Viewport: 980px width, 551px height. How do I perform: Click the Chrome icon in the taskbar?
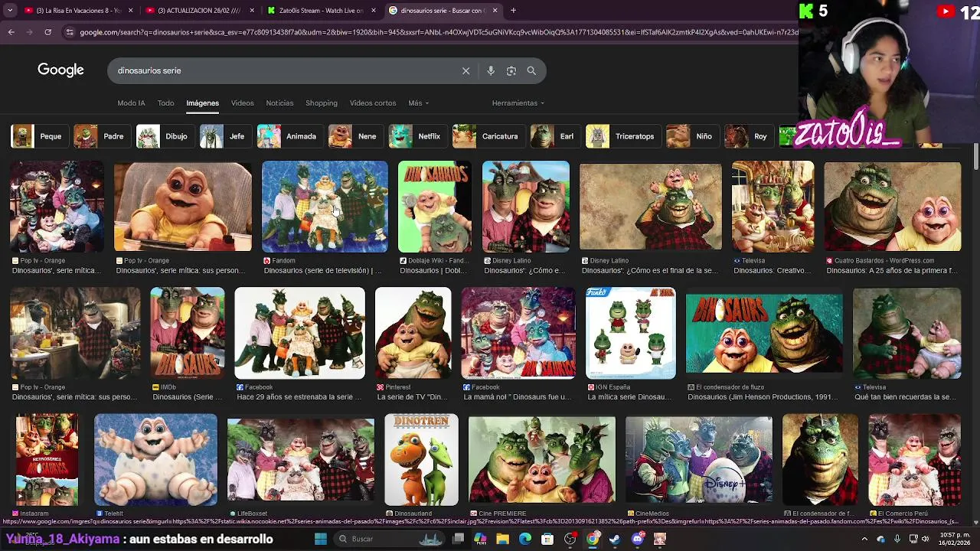point(593,539)
